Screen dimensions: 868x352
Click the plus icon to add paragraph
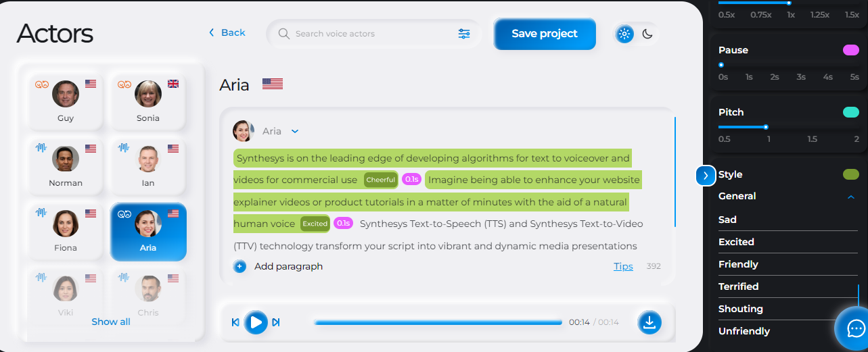click(x=239, y=266)
